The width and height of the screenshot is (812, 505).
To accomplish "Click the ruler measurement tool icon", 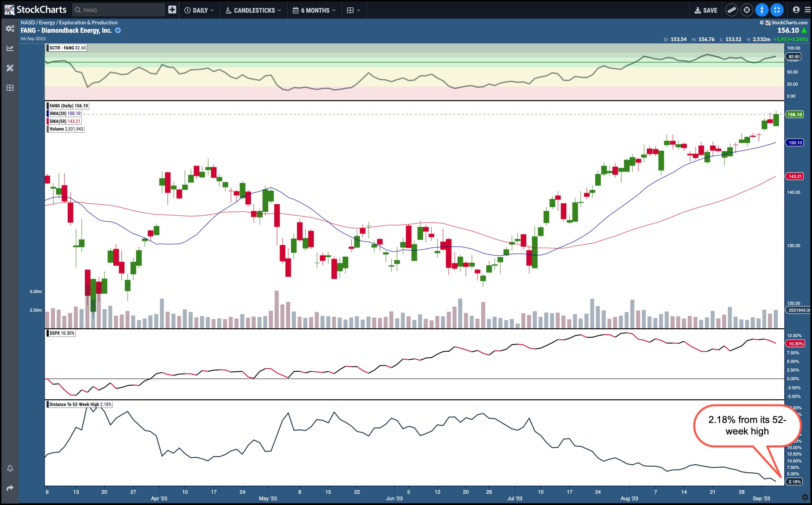I will (x=731, y=10).
